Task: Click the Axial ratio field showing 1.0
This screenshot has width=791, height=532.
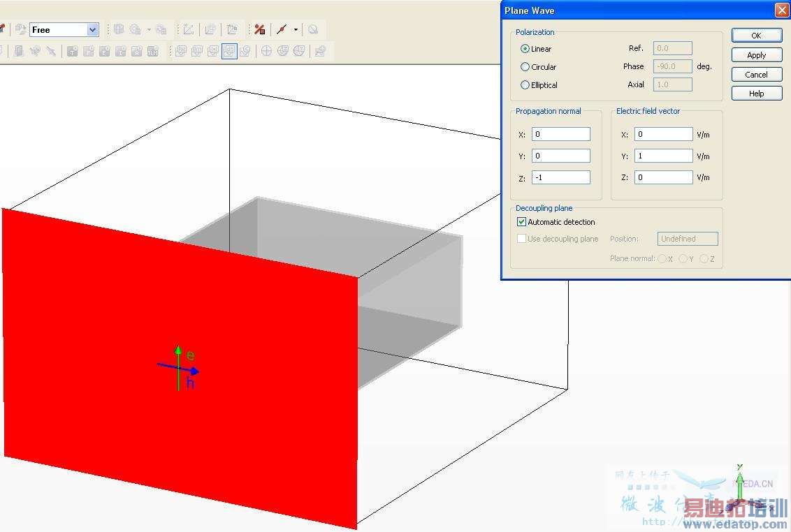Action: pos(673,84)
